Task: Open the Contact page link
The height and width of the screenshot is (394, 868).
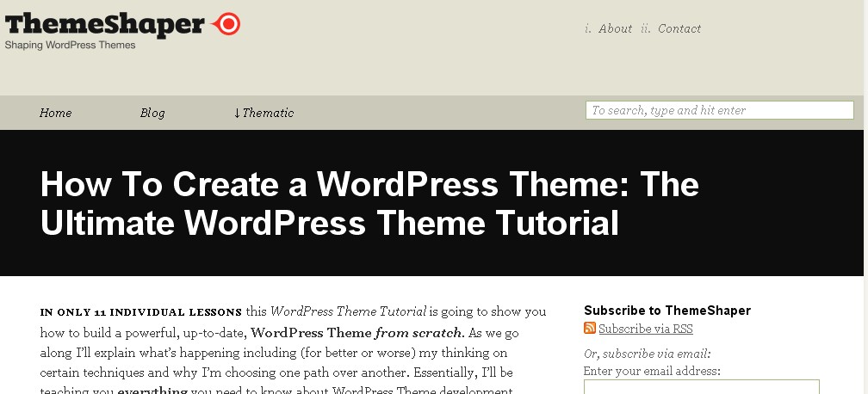Action: 679,28
